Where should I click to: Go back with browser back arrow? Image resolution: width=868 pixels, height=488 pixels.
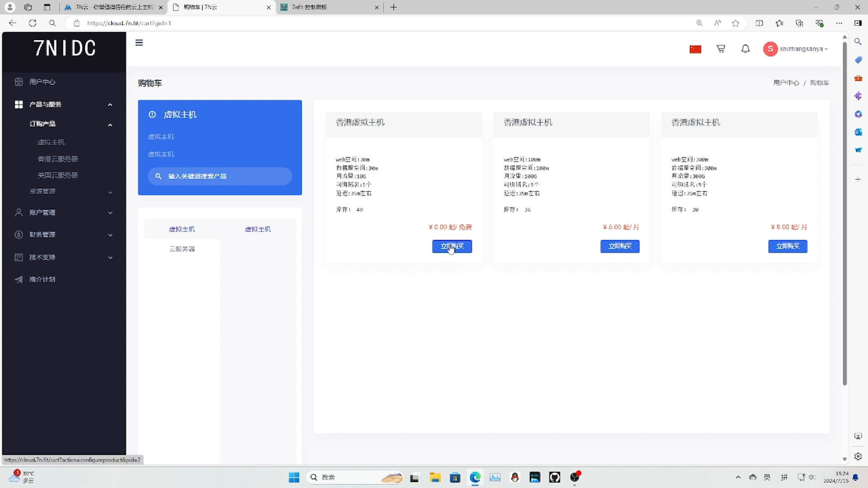[13, 23]
